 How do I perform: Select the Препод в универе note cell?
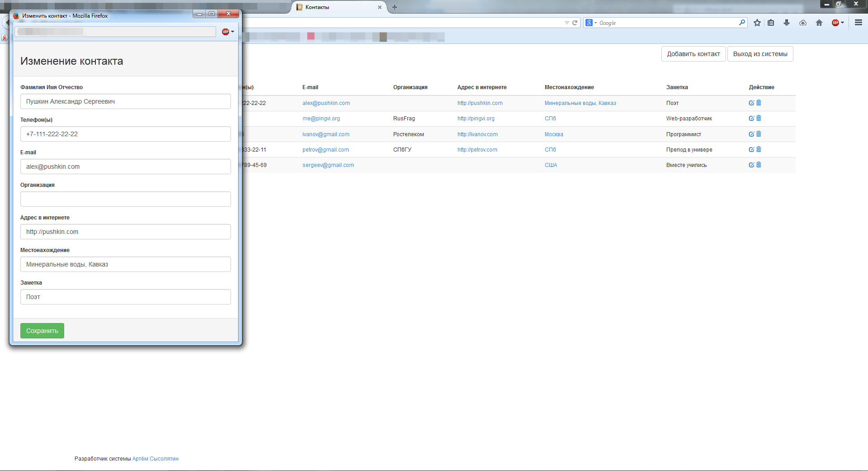point(689,150)
